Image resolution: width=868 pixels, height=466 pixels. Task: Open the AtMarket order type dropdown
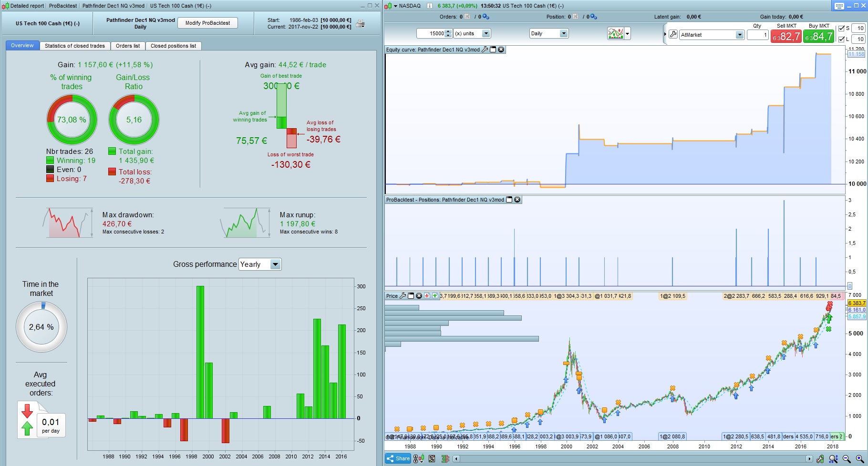coord(712,35)
